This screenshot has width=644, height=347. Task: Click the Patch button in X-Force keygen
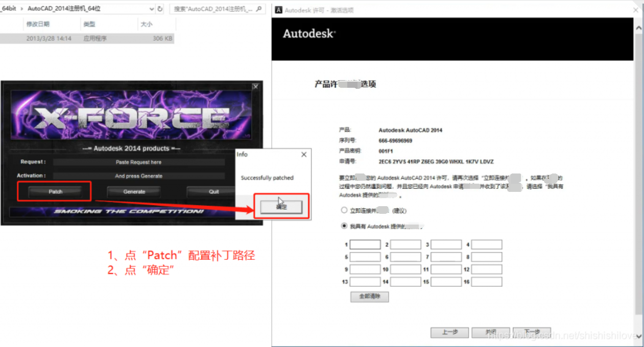pyautogui.click(x=55, y=192)
